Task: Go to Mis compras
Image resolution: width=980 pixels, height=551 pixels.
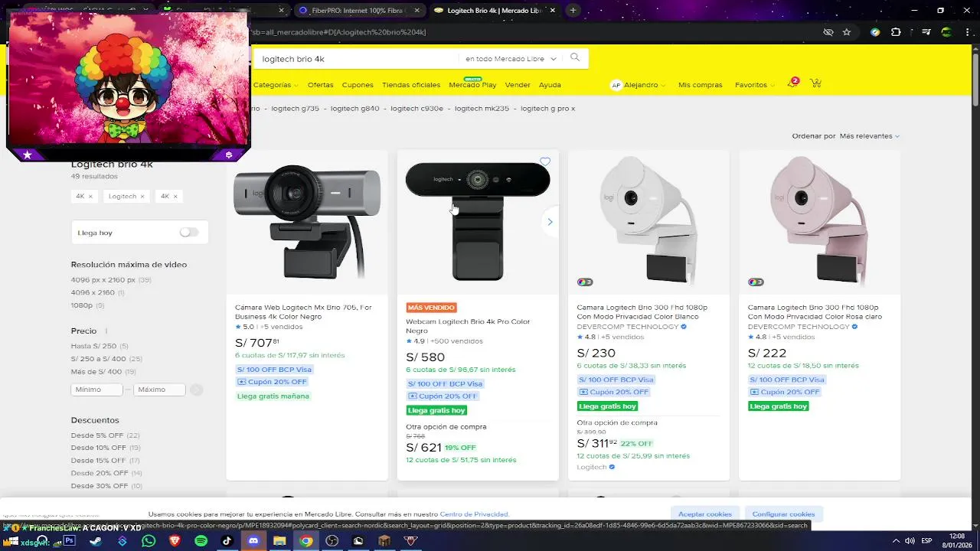Action: [x=701, y=85]
